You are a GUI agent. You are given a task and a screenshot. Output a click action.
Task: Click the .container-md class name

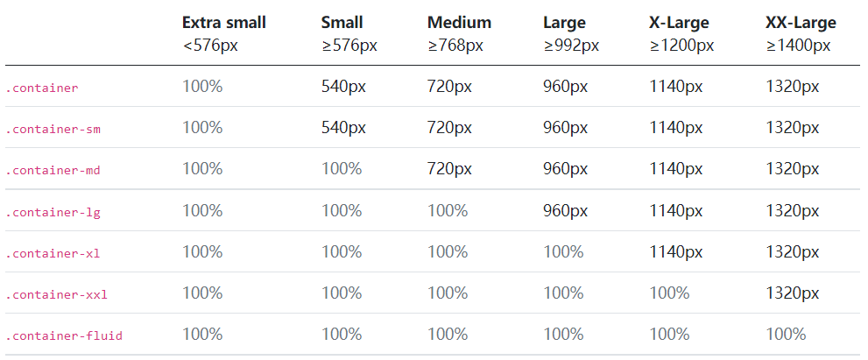53,170
